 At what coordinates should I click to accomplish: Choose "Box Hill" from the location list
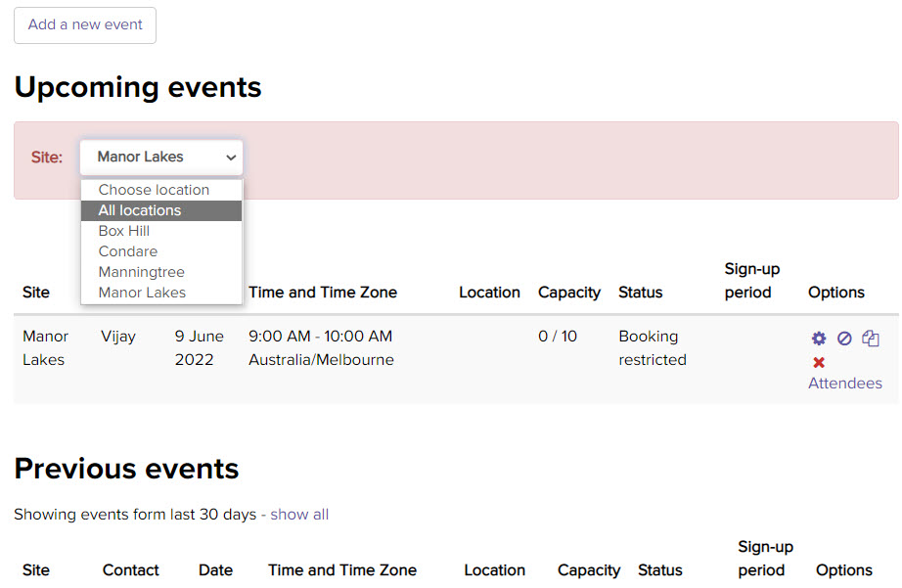click(x=123, y=230)
